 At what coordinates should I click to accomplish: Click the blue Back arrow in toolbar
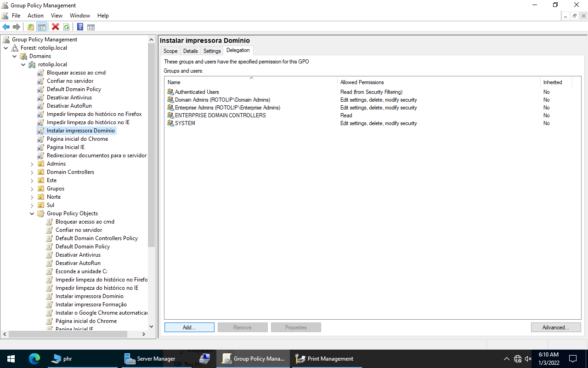(6, 27)
